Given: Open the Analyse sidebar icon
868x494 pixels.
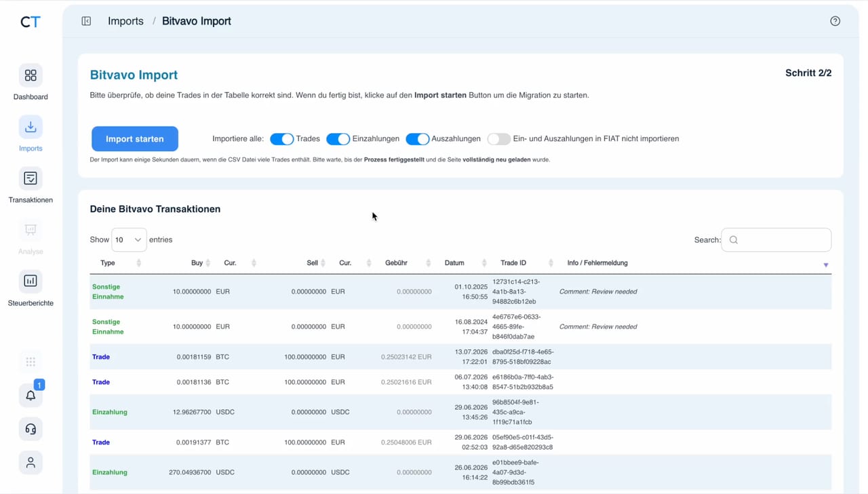Looking at the screenshot, I should (x=31, y=230).
